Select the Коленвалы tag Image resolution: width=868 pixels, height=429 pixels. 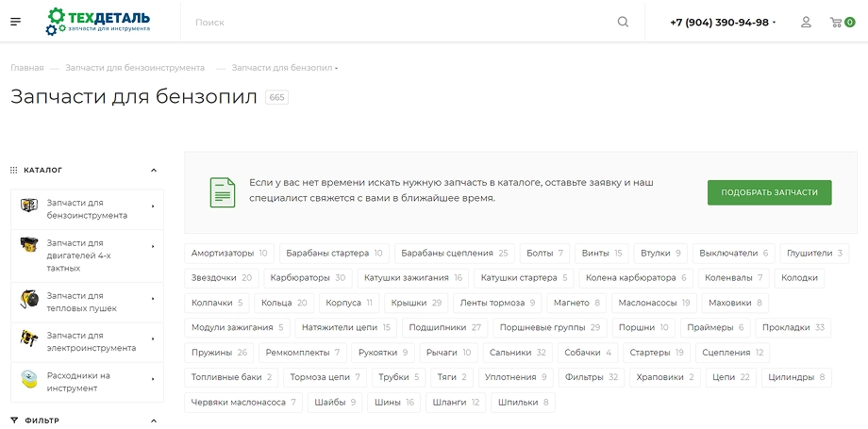[x=733, y=278]
